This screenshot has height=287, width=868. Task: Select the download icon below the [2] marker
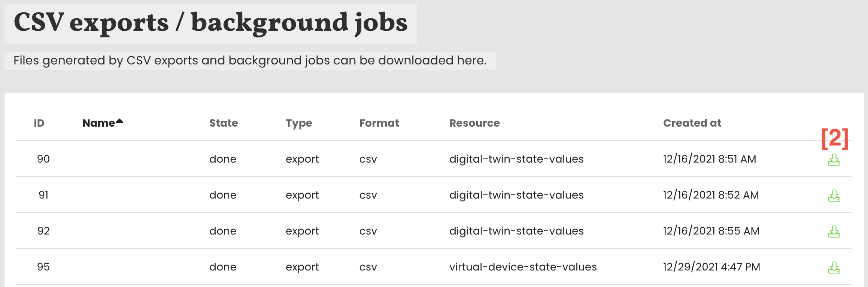click(x=834, y=159)
